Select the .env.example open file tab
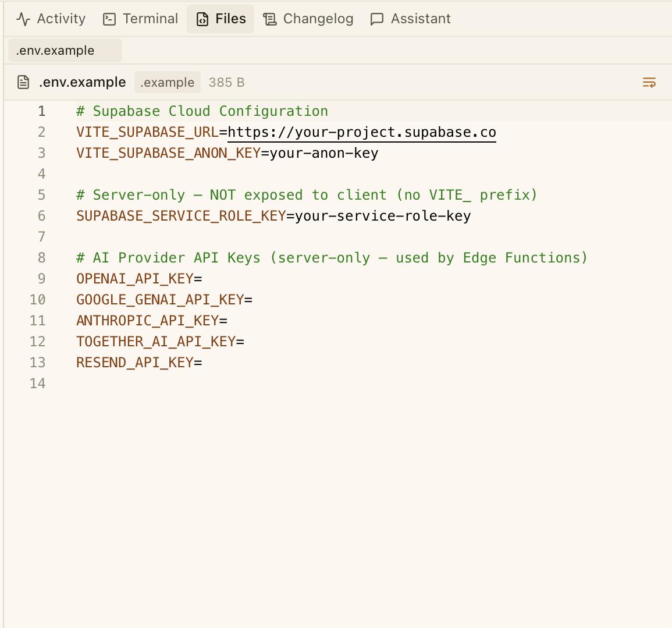The image size is (672, 628). click(x=65, y=51)
